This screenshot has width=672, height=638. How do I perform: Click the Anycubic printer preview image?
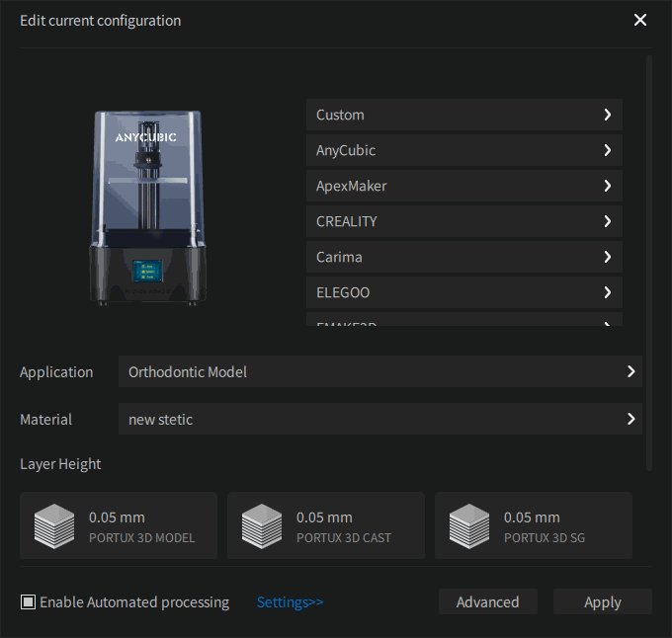click(152, 207)
